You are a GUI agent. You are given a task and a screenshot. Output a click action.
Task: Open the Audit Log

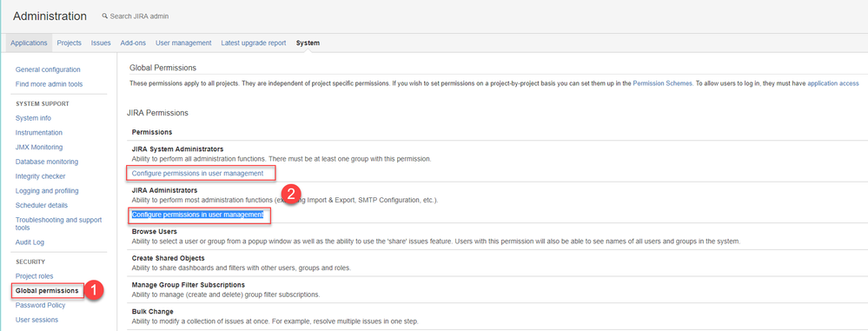pyautogui.click(x=30, y=242)
